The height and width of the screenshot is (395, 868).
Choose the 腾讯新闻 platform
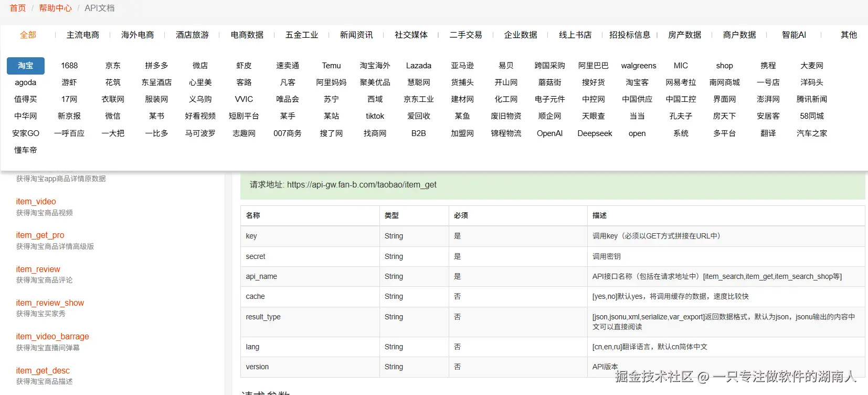click(812, 99)
